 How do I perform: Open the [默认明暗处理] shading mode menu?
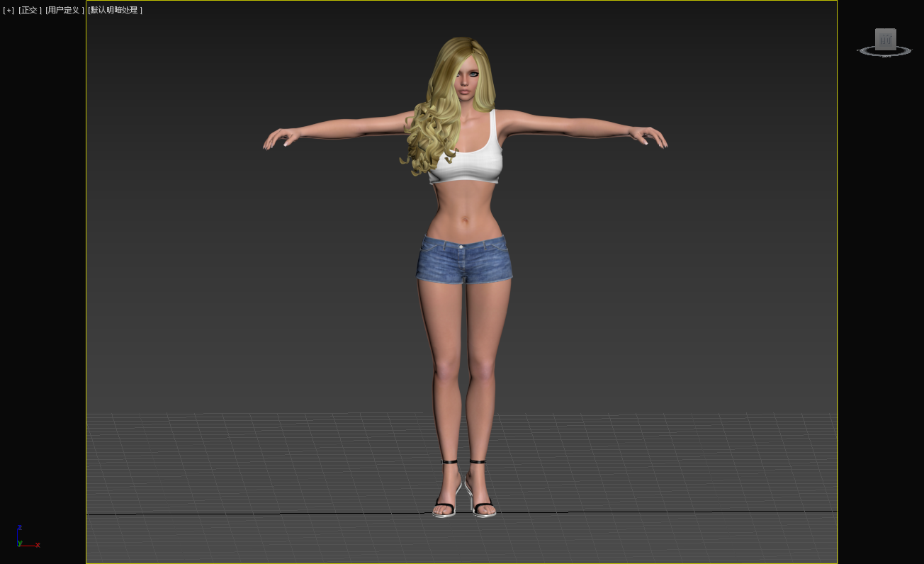point(115,10)
